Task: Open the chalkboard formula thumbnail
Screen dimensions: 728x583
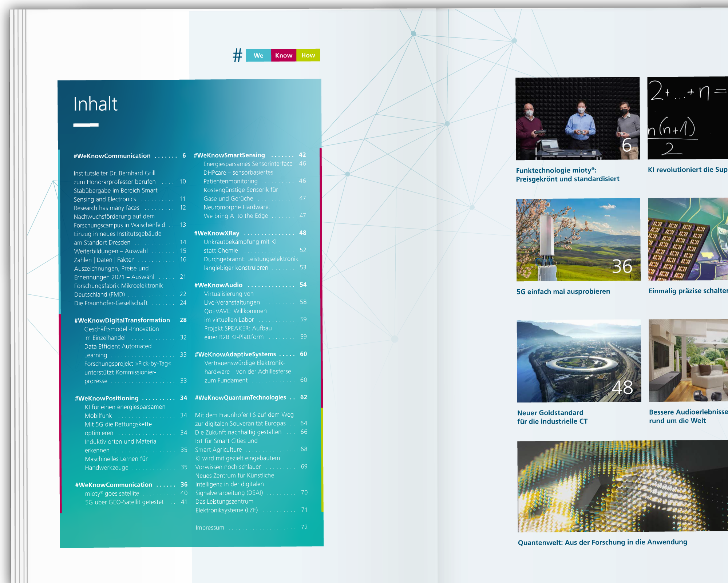Action: (687, 118)
